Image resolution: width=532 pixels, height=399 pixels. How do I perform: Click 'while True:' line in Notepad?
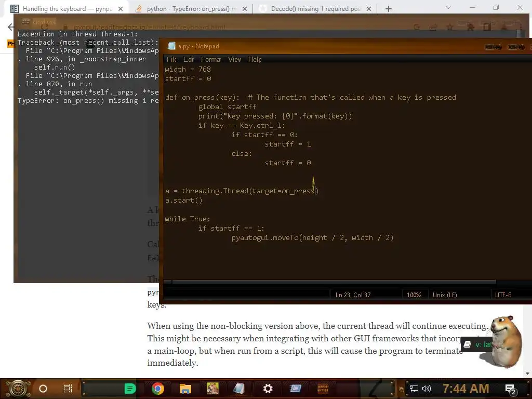coord(188,219)
